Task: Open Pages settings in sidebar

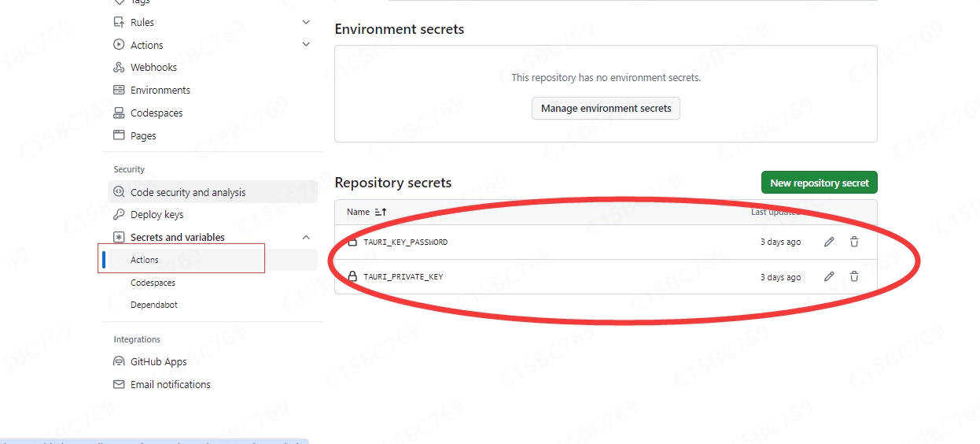Action: [x=143, y=136]
